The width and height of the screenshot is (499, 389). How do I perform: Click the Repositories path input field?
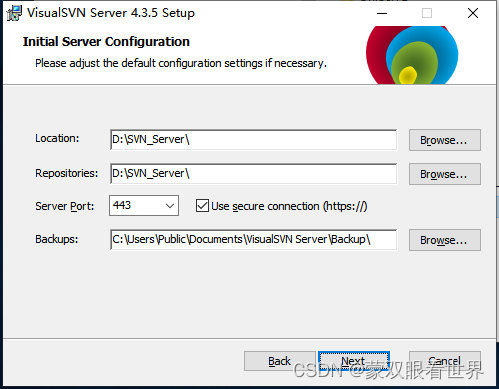coord(253,173)
